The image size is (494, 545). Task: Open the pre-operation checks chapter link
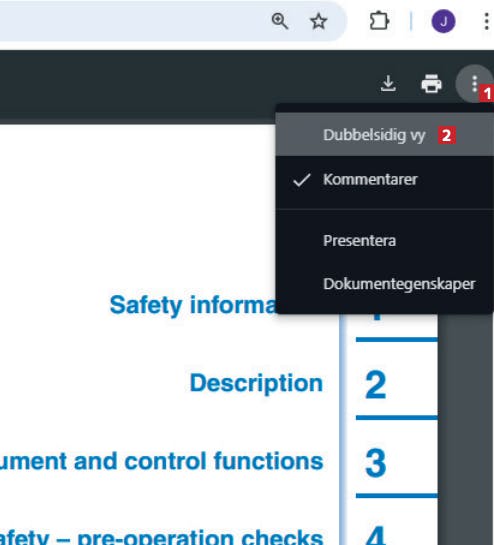coord(162,537)
